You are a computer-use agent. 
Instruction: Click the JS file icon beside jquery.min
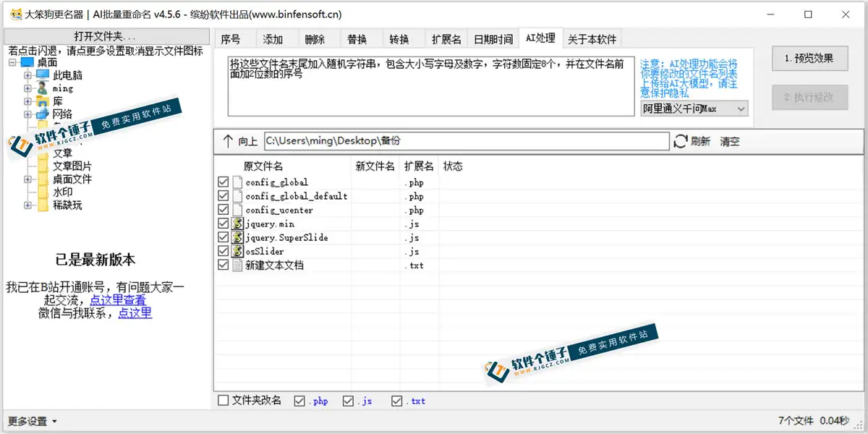238,224
